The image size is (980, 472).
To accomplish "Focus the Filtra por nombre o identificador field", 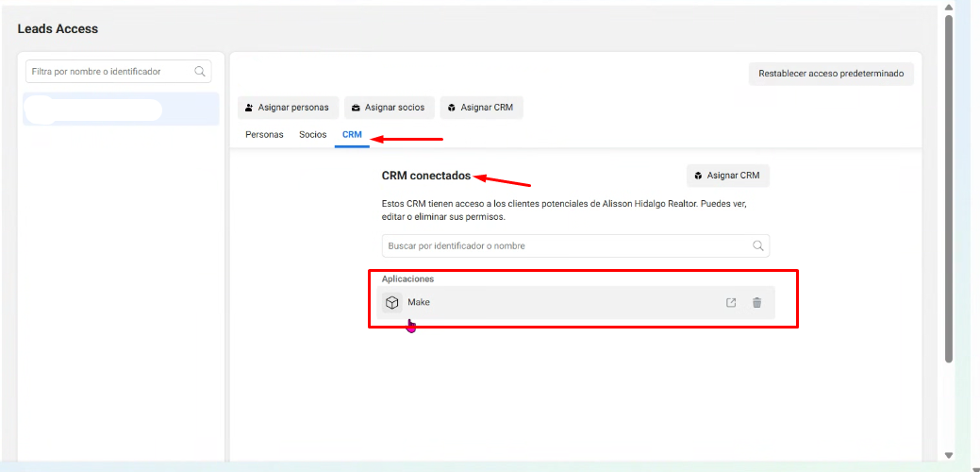I will (x=118, y=71).
